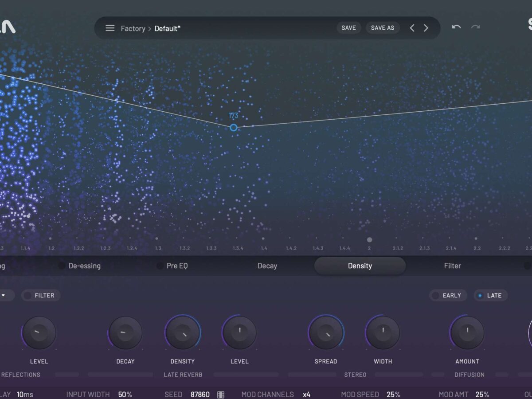Click the SAVE button
This screenshot has height=399, width=532.
[348, 28]
